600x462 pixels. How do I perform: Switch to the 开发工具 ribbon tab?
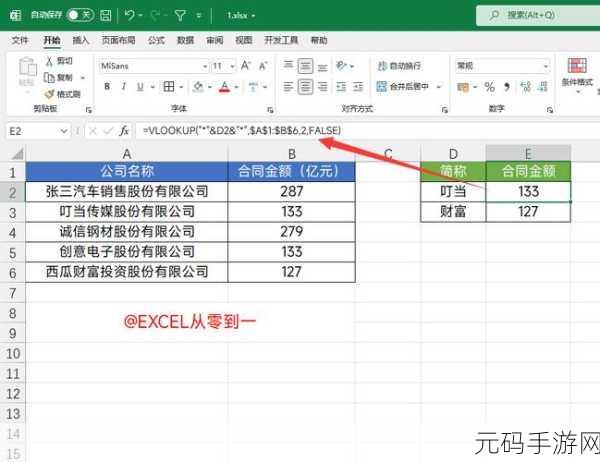click(x=281, y=40)
